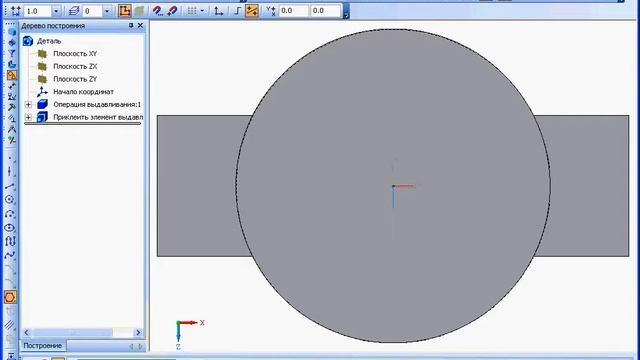This screenshot has height=360, width=640.
Task: Toggle the highlighted parametric mode button
Action: [251, 11]
